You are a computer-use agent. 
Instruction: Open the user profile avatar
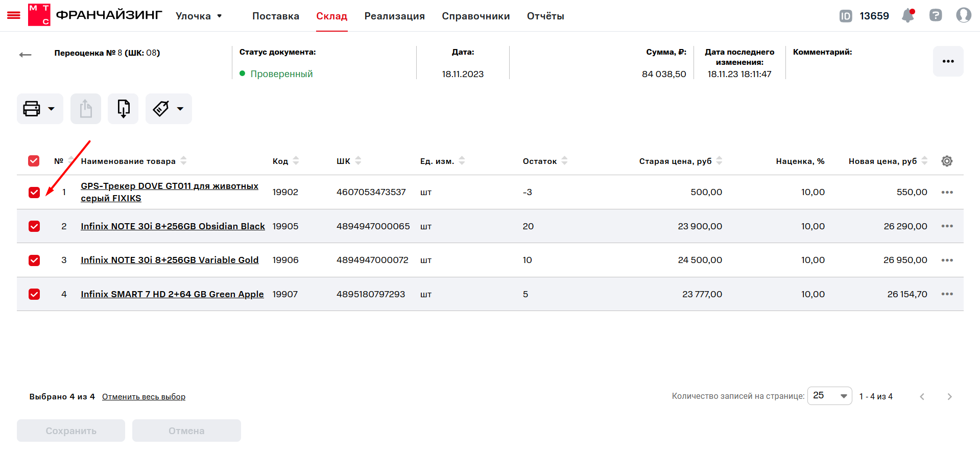(x=964, y=15)
